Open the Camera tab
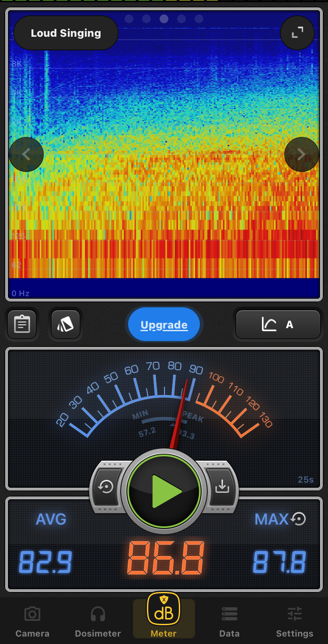The width and height of the screenshot is (328, 644). [32, 621]
